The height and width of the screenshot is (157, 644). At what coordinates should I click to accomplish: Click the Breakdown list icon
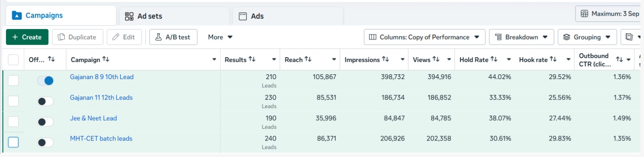pyautogui.click(x=498, y=37)
